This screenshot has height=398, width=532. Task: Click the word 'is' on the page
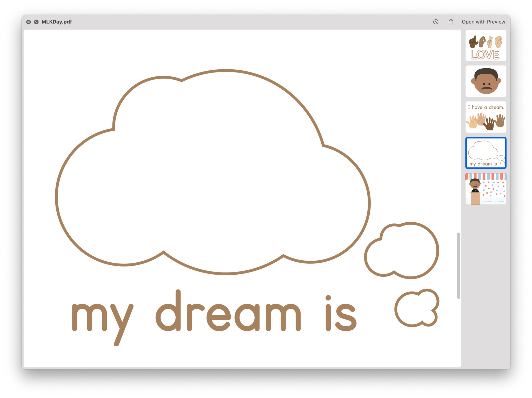tap(341, 316)
